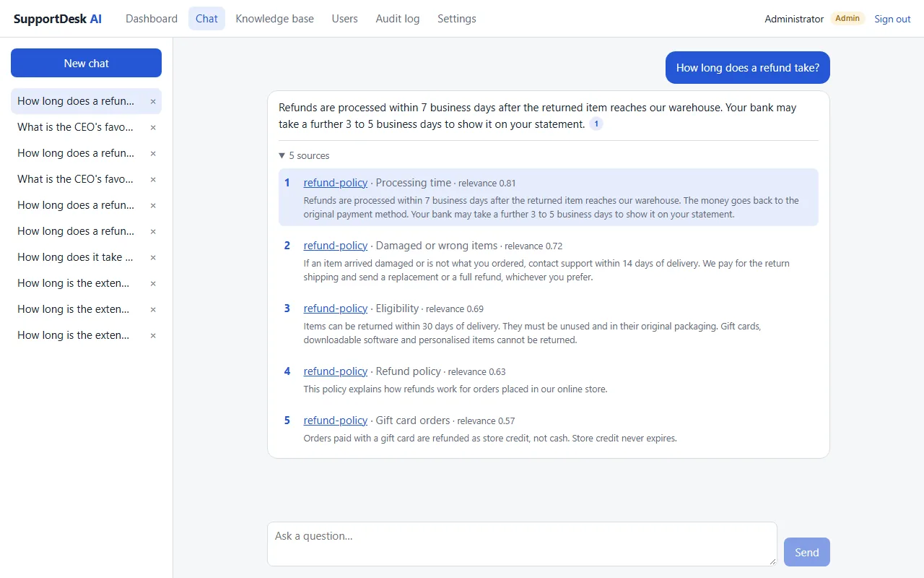Open refund-policy link beside Damaged or wrong items
Screen dimensions: 924x578
[336, 246]
